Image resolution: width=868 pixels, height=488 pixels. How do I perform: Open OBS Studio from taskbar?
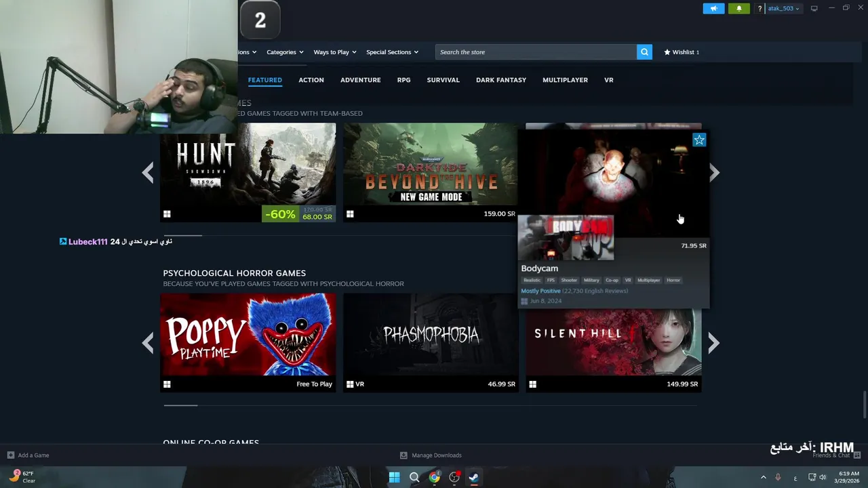tap(454, 477)
